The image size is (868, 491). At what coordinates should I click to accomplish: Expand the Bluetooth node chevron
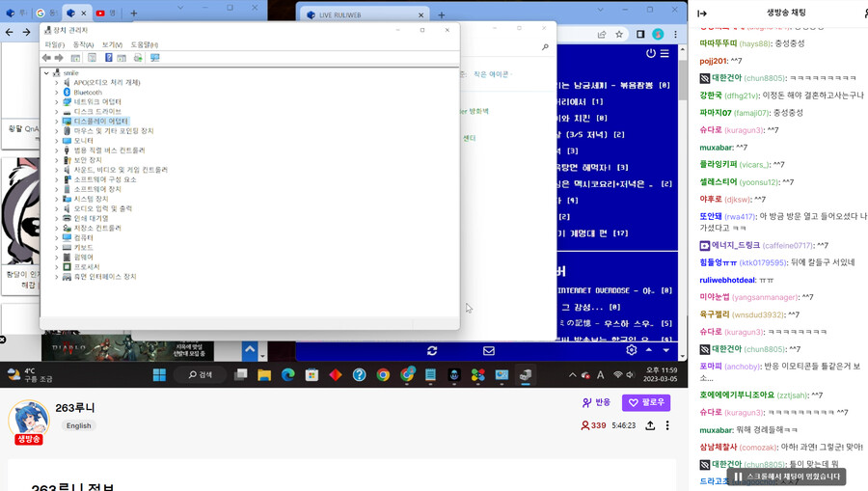click(57, 93)
